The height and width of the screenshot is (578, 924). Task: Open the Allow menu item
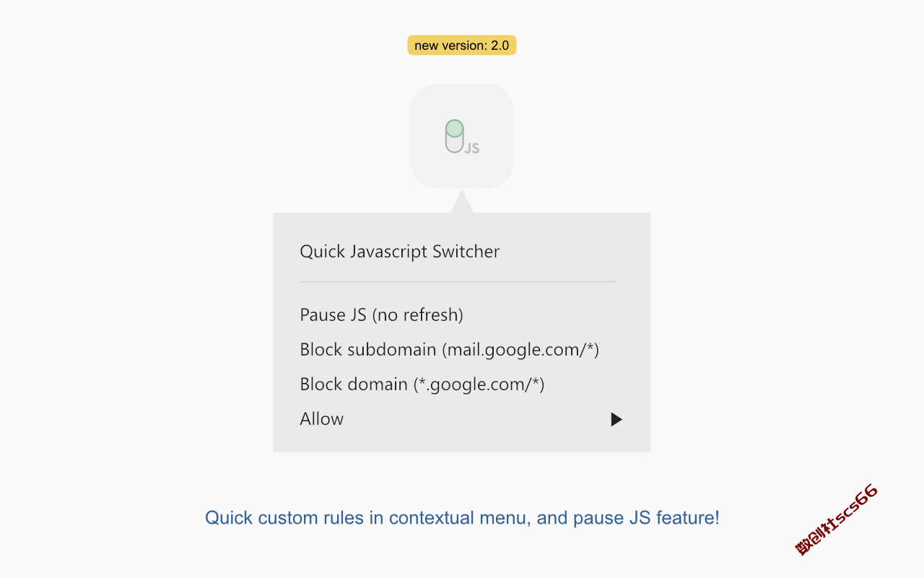[x=322, y=419]
